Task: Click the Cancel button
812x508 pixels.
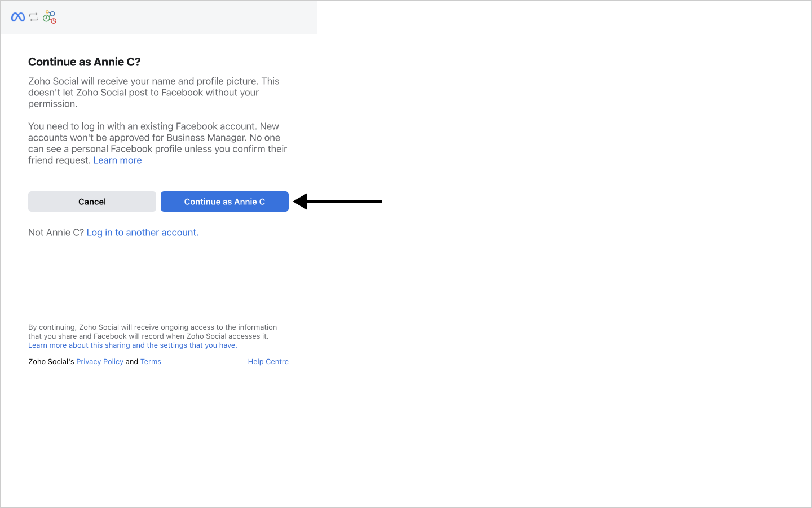Action: pos(92,202)
